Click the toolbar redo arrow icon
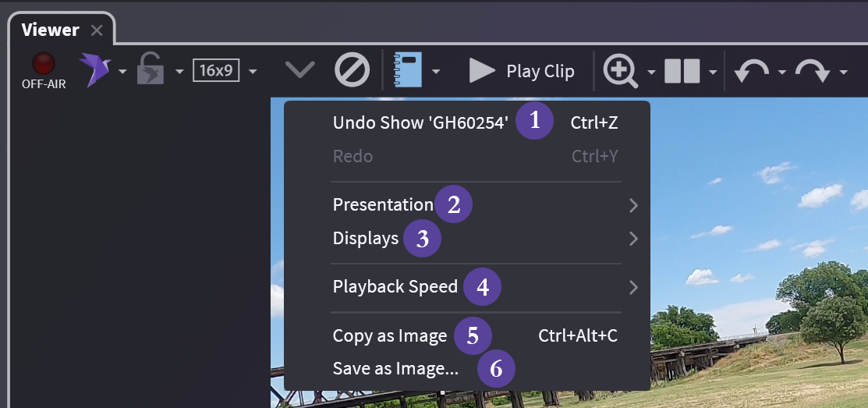The image size is (868, 408). pos(813,71)
